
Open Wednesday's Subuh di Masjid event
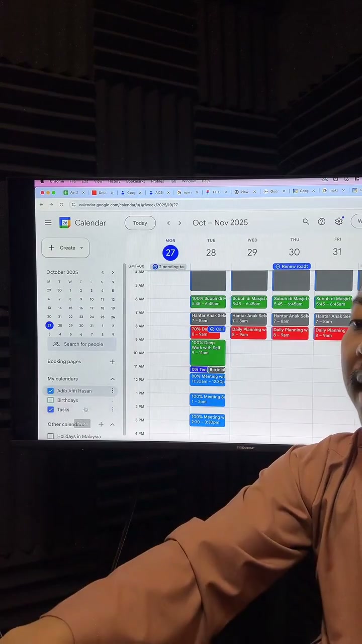coord(249,301)
